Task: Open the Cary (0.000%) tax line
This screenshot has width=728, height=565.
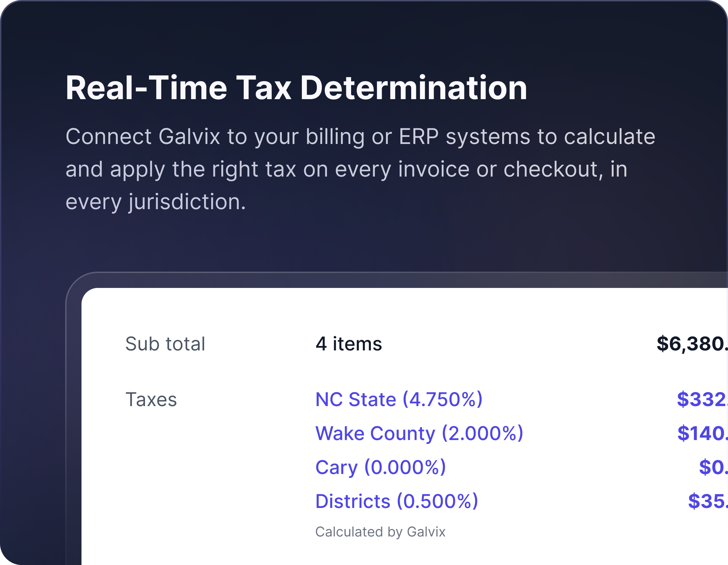Action: click(380, 467)
